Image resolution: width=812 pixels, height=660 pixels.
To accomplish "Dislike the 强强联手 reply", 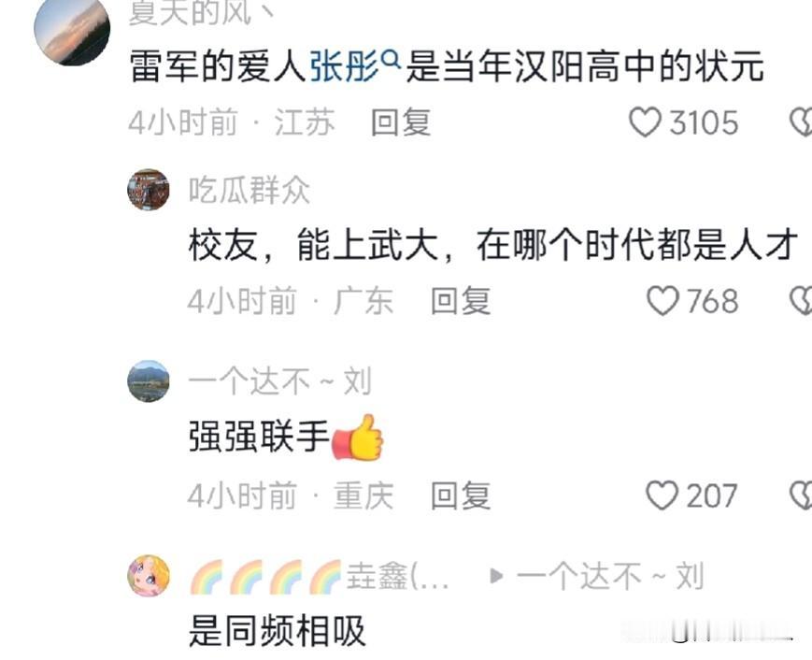I will tap(801, 495).
